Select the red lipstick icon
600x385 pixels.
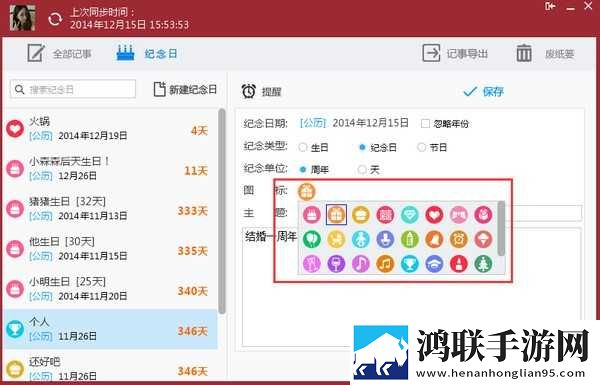(x=458, y=264)
